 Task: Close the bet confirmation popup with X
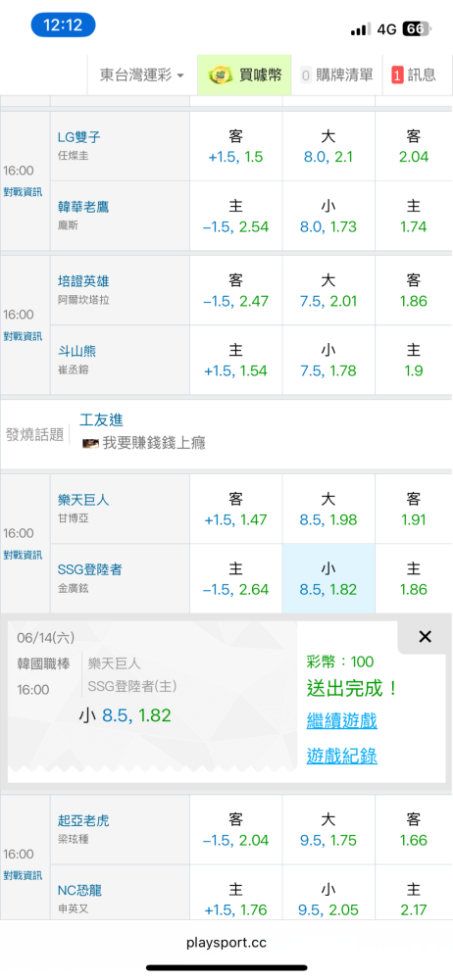click(425, 637)
